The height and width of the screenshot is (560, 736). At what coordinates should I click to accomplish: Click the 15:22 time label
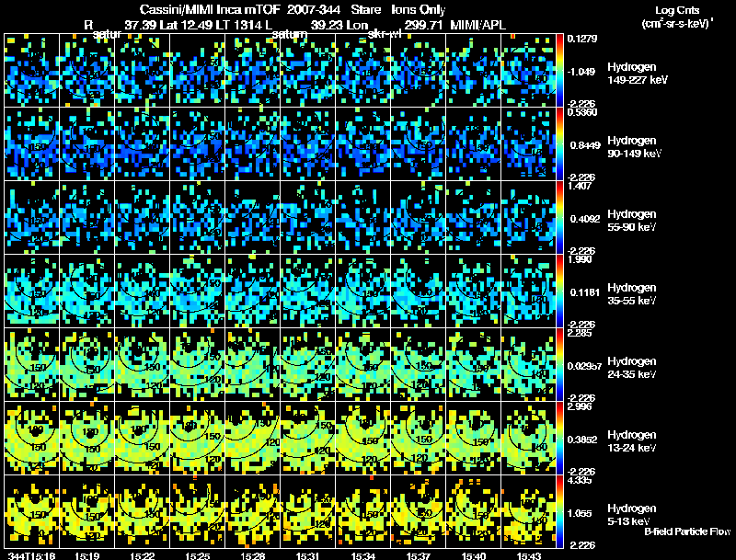point(143,555)
